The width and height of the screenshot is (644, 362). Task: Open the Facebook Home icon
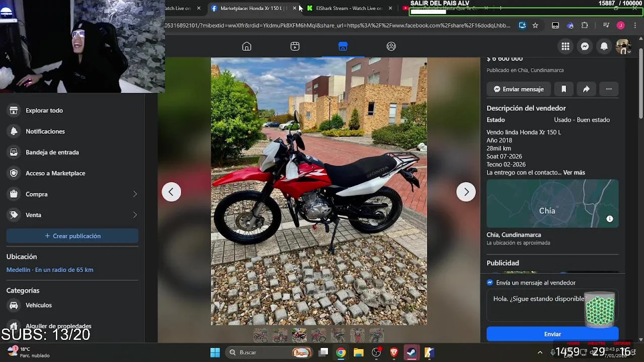pos(247,46)
